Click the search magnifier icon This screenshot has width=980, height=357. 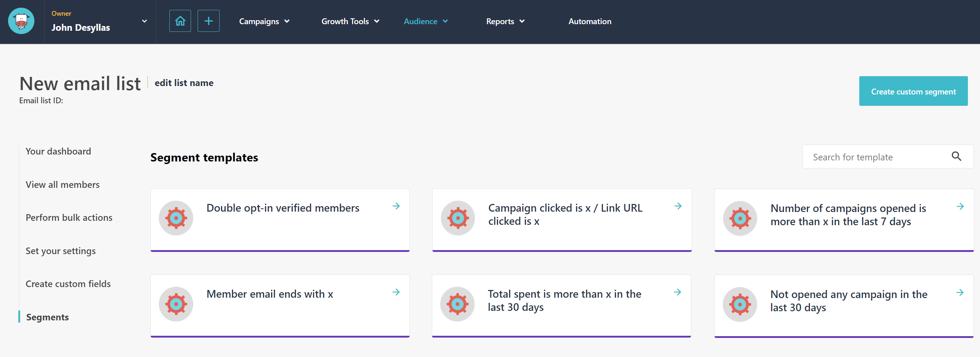coord(956,156)
